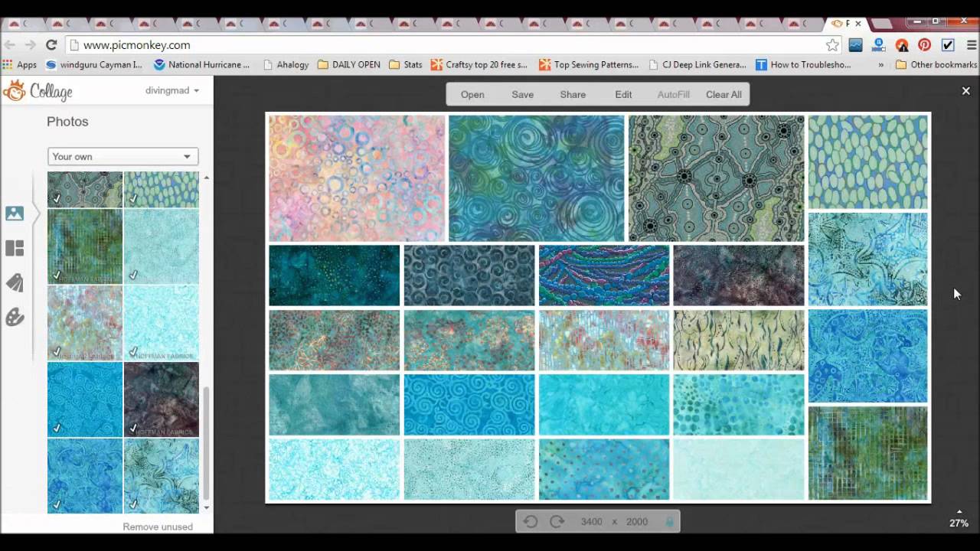Click the checkmark extension icon
The image size is (980, 551).
click(x=947, y=45)
